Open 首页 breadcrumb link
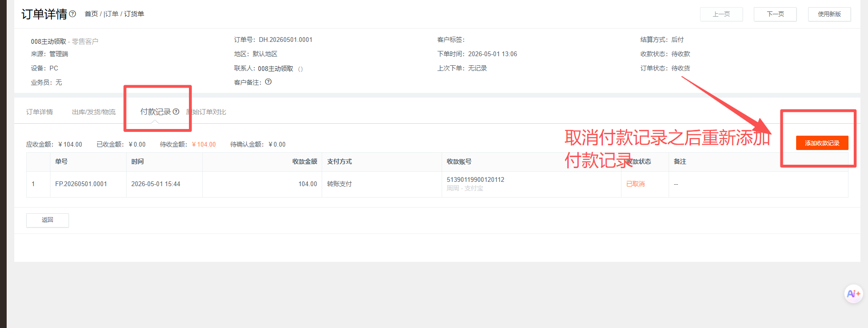868x328 pixels. (91, 14)
